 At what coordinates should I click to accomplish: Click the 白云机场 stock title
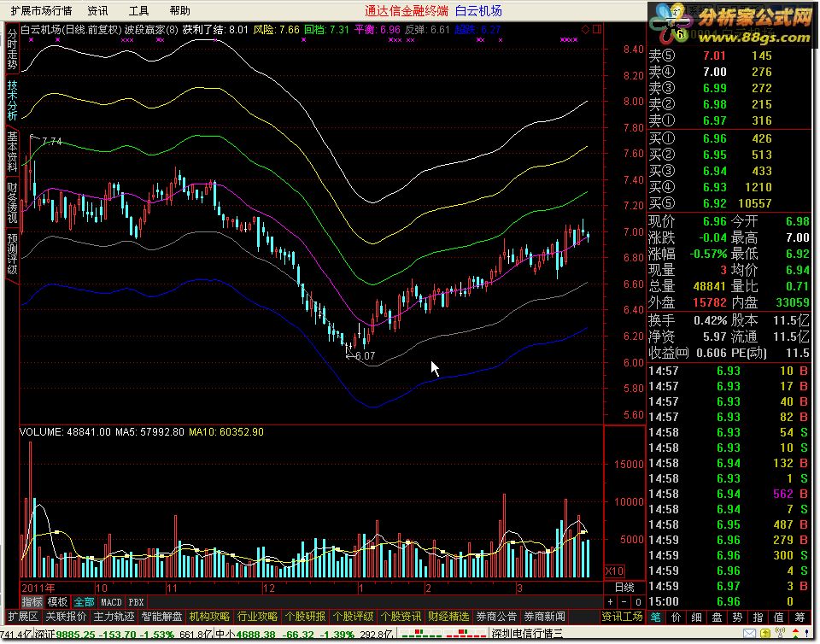click(x=478, y=10)
